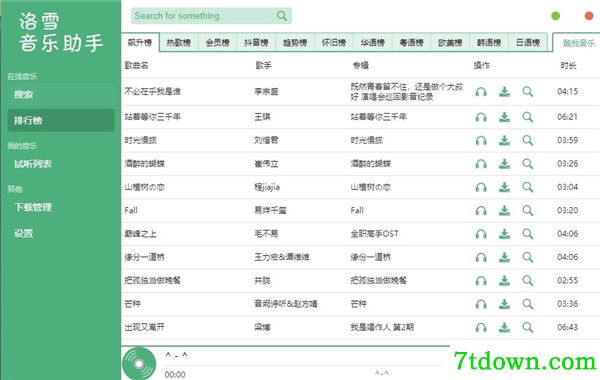
Task: Listen to Fall by 易烊千玺
Action: point(481,210)
